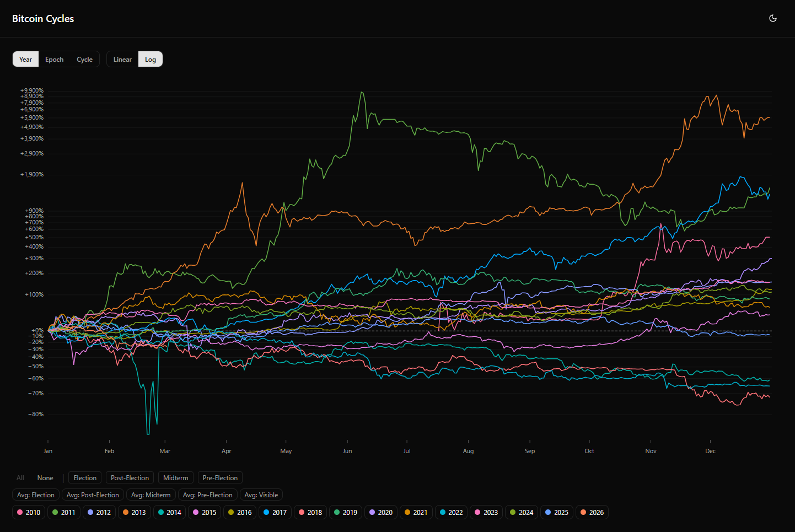Viewport: 795px width, 532px height.
Task: Toggle the 2022 series
Action: (x=451, y=512)
